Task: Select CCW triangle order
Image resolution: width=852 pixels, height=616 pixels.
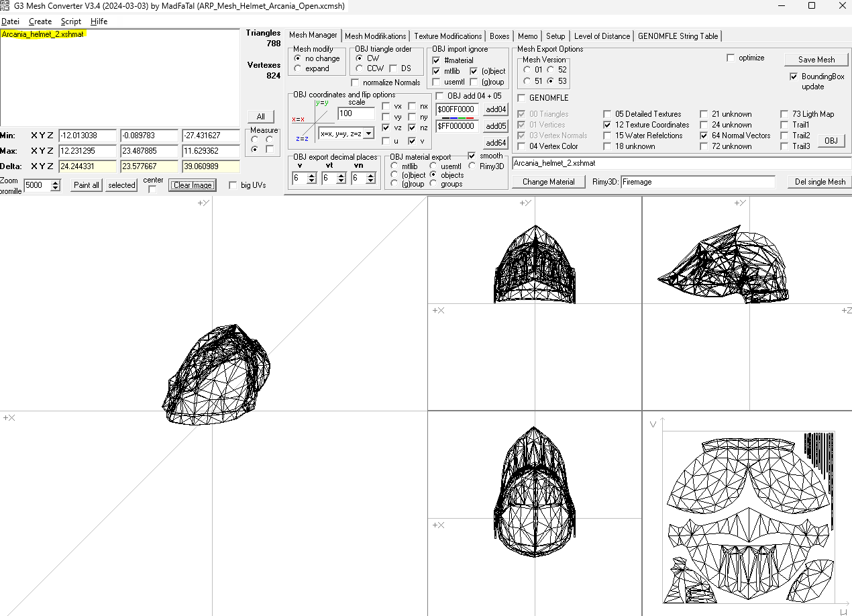Action: pos(360,68)
